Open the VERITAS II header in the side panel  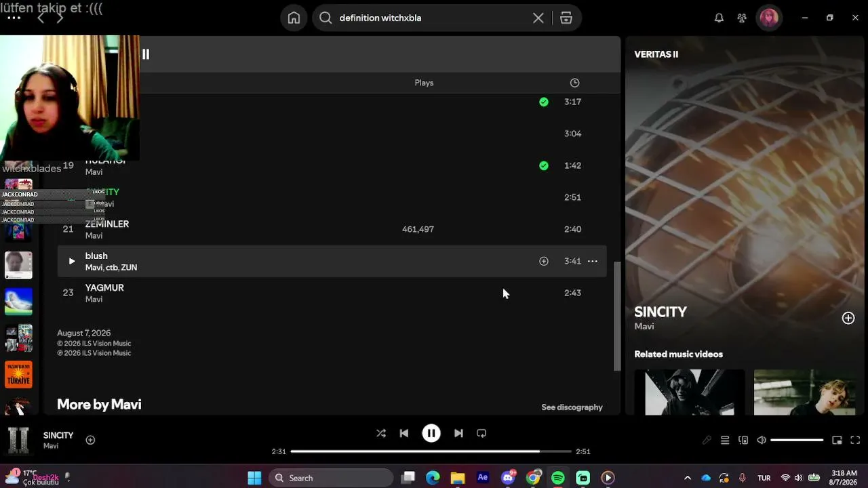[656, 54]
